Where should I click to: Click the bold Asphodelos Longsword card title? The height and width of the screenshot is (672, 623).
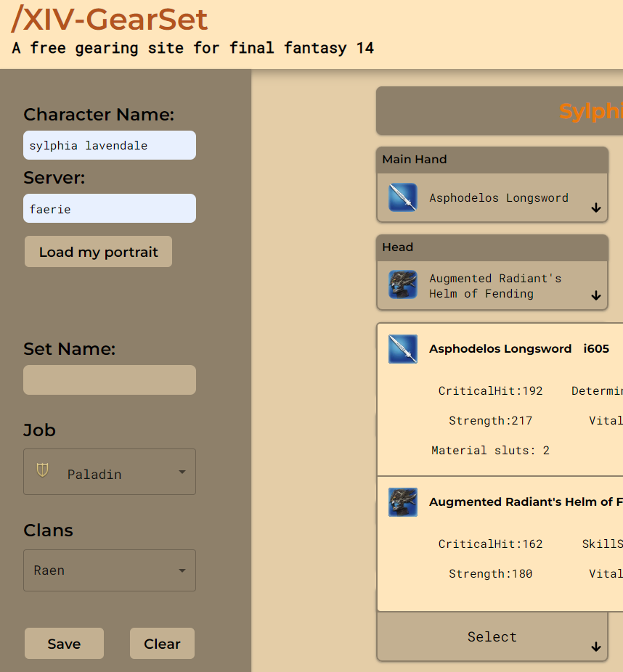(500, 349)
